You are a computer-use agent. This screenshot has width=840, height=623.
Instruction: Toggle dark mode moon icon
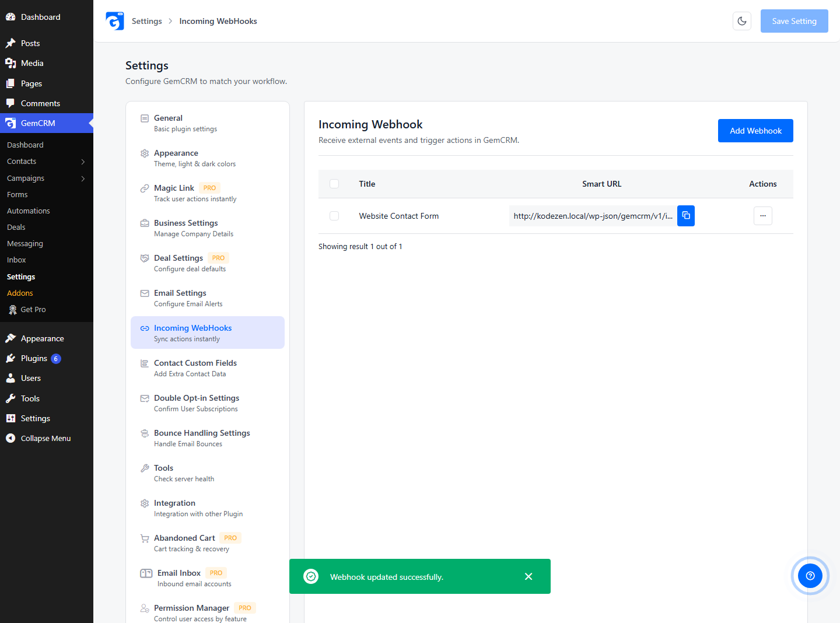point(742,21)
